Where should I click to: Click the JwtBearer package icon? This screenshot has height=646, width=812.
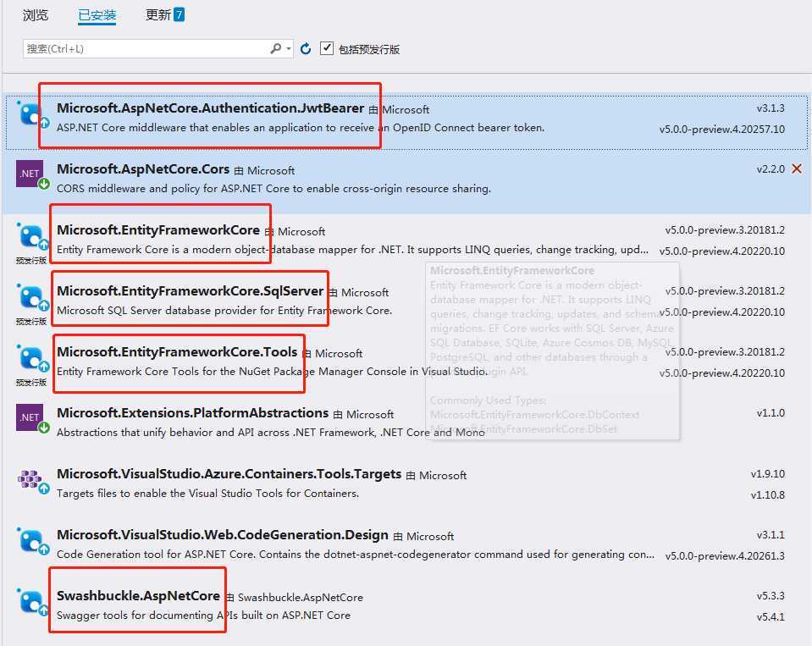tap(33, 114)
